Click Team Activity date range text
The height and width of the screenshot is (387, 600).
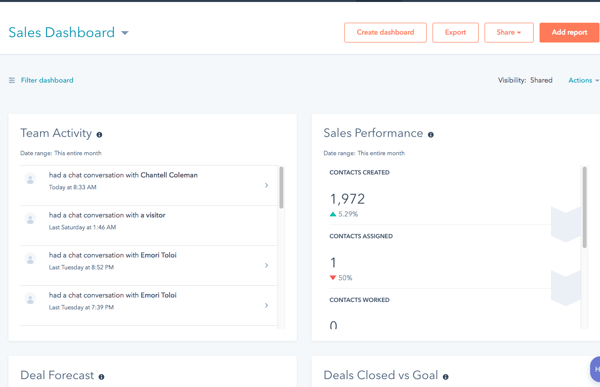click(61, 153)
